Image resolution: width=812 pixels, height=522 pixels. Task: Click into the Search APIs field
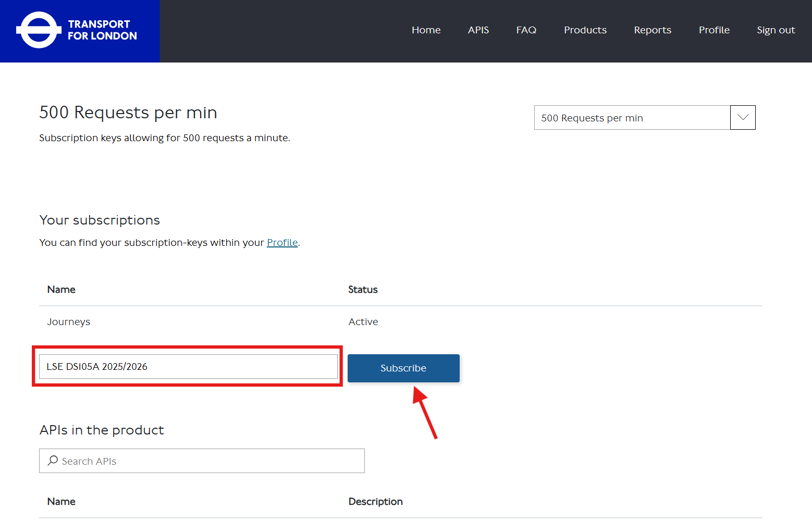(208, 461)
